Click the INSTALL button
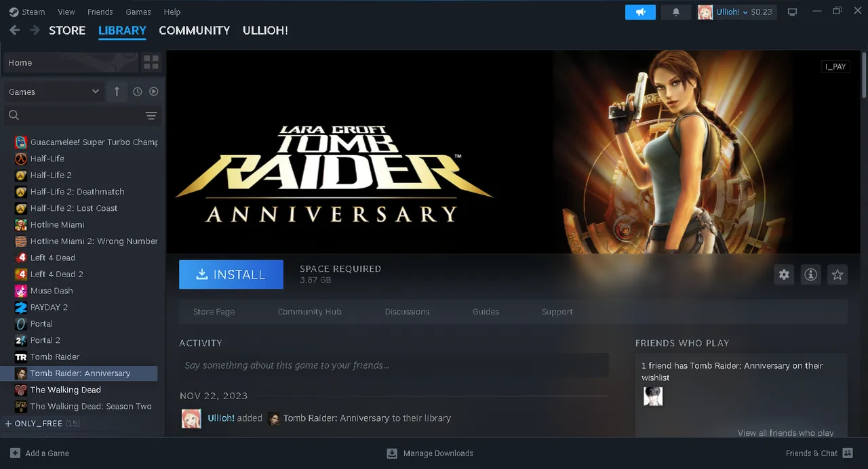 click(x=231, y=274)
